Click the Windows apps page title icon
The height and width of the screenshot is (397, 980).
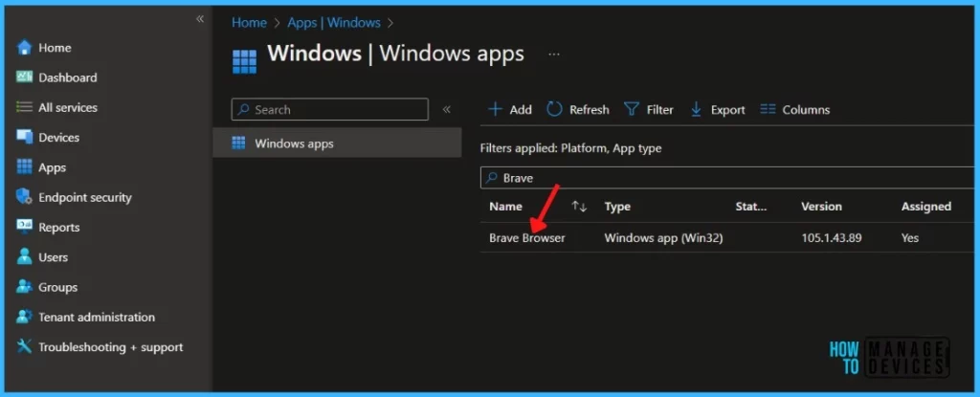tap(244, 62)
